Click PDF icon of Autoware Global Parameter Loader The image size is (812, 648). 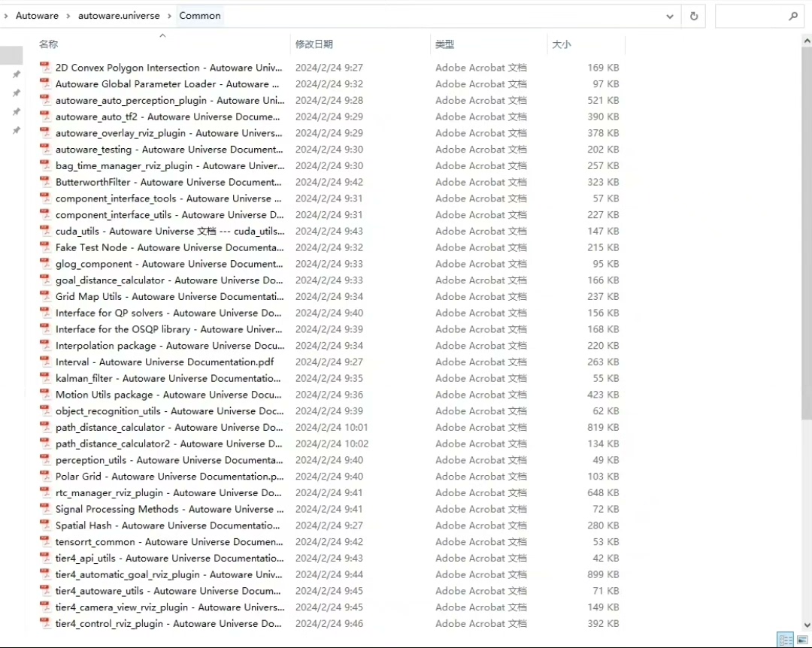tap(46, 84)
